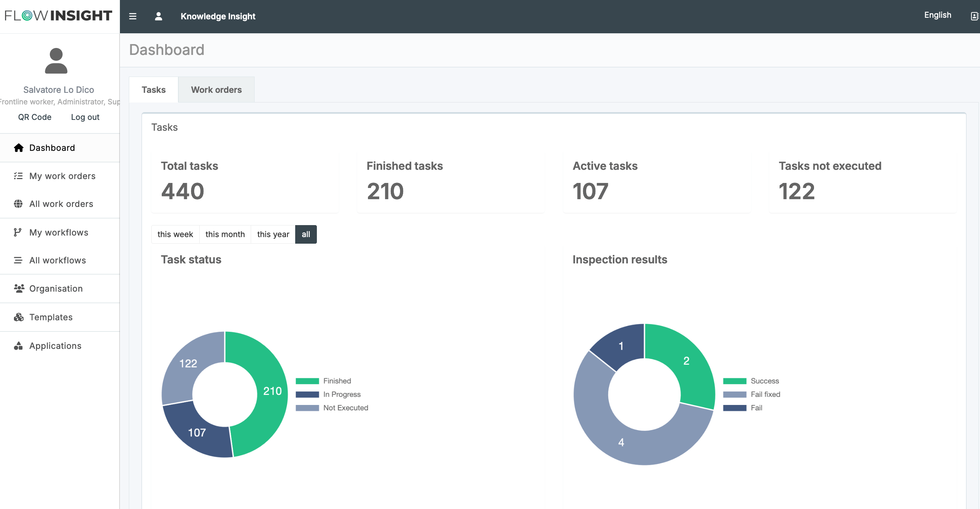The height and width of the screenshot is (509, 980).
Task: Click the user profile icon in top bar
Action: [158, 16]
